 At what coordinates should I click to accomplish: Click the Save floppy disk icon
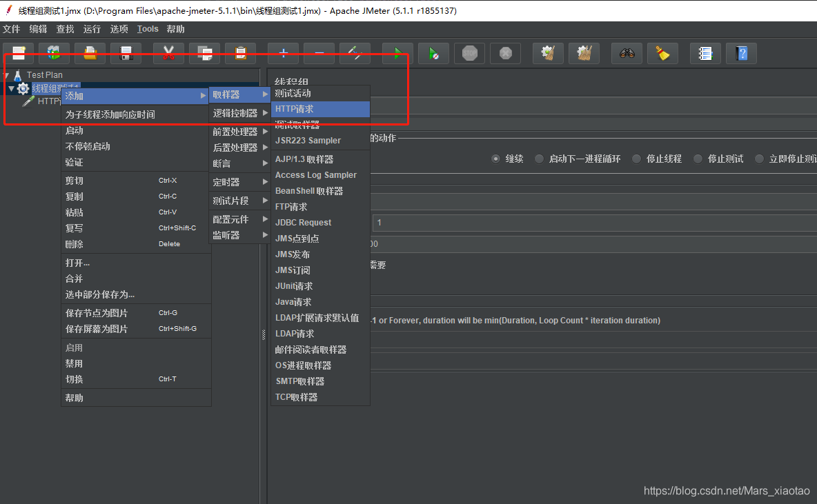tap(126, 53)
